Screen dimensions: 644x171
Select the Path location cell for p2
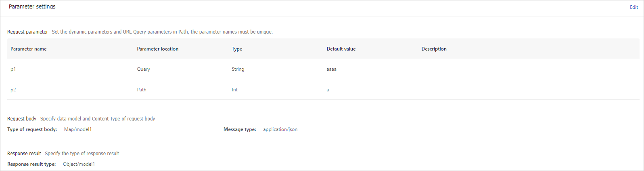pyautogui.click(x=142, y=90)
